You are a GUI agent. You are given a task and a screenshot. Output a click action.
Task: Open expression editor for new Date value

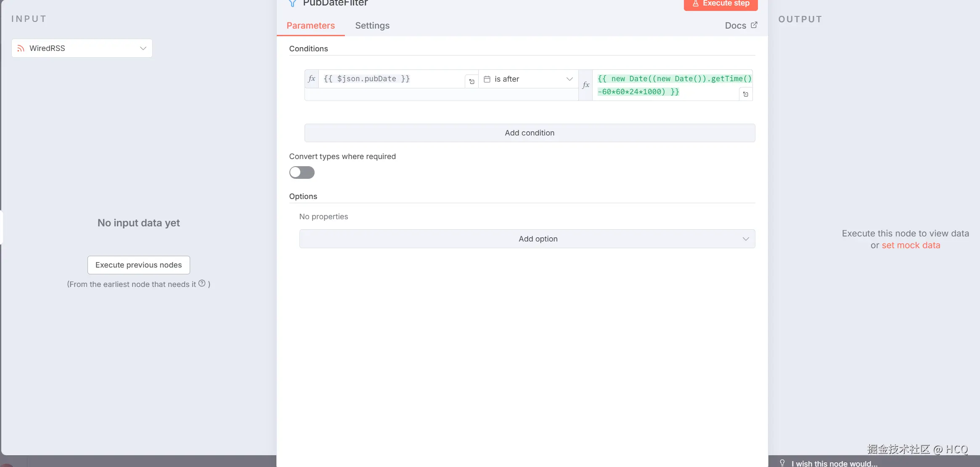point(745,94)
